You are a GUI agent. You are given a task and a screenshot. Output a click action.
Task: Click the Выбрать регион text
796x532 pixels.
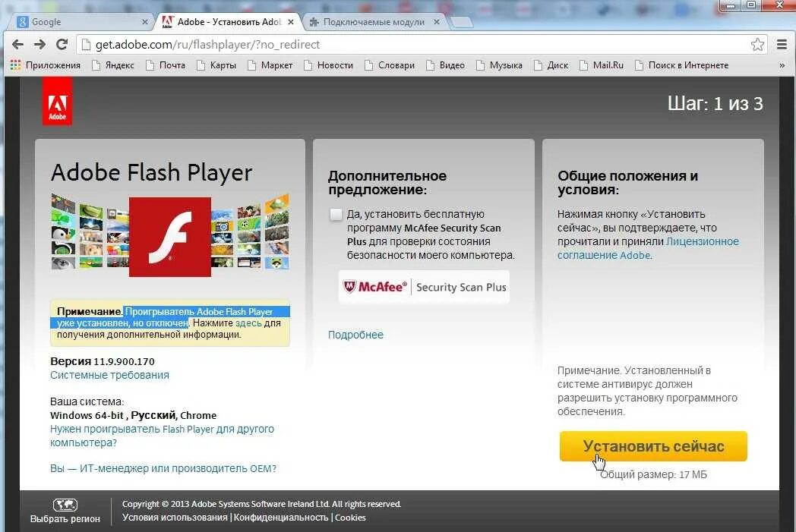(x=65, y=519)
